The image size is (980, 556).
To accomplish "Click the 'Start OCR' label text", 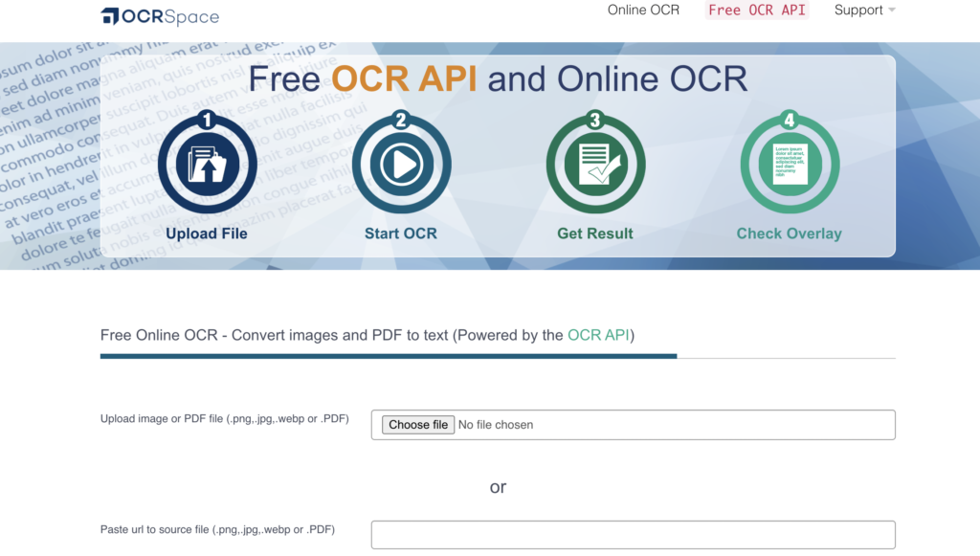I will click(401, 234).
